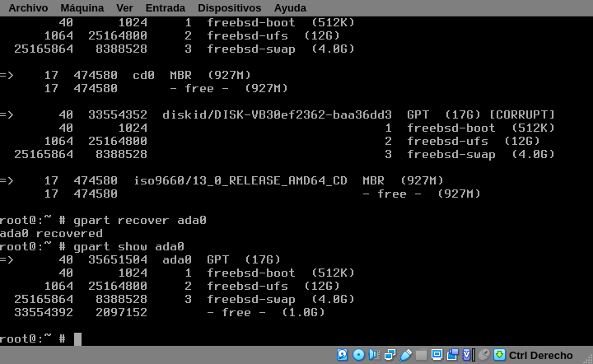Click the (1.0G) free space size
593x364 pixels.
(x=303, y=313)
